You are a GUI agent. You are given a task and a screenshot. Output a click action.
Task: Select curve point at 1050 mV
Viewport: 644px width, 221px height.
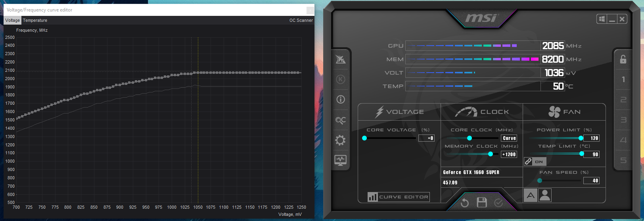[x=198, y=73]
